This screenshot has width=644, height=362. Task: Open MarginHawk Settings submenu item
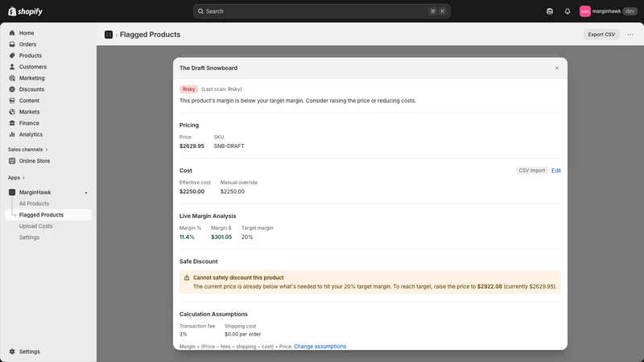[29, 237]
